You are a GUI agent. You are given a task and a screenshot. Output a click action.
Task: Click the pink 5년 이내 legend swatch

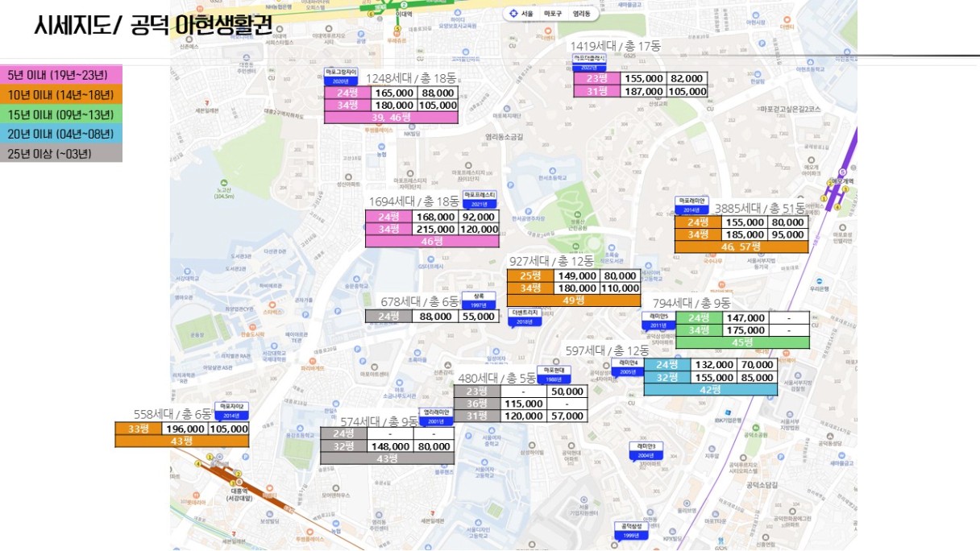tap(61, 75)
